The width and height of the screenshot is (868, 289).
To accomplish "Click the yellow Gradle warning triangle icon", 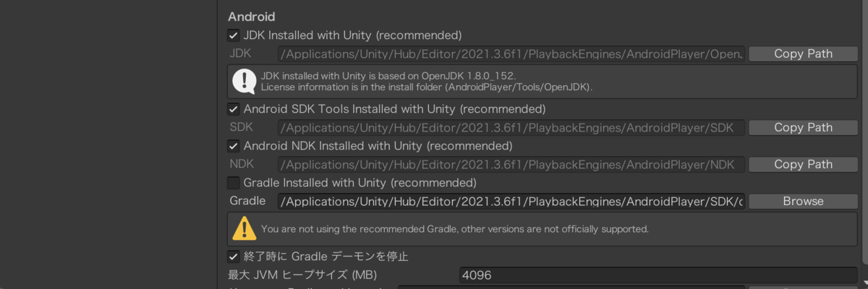I will (x=244, y=229).
